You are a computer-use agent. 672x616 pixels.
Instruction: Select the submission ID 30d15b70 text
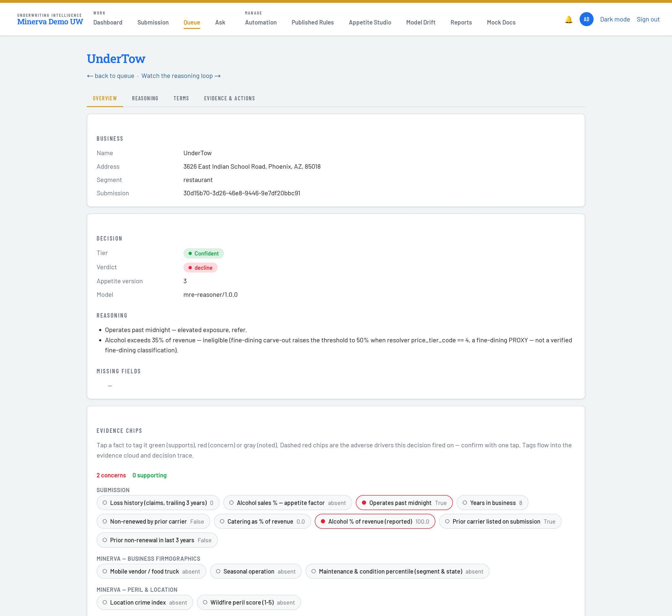click(242, 193)
